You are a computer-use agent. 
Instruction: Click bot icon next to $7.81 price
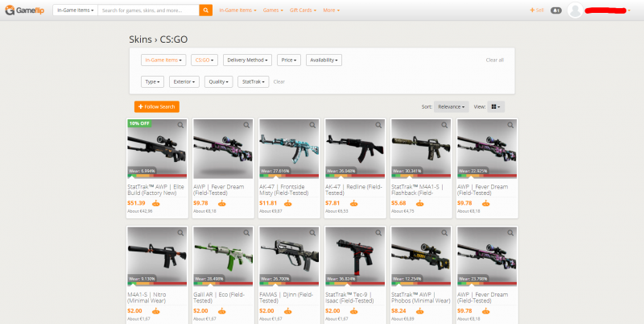pyautogui.click(x=353, y=203)
